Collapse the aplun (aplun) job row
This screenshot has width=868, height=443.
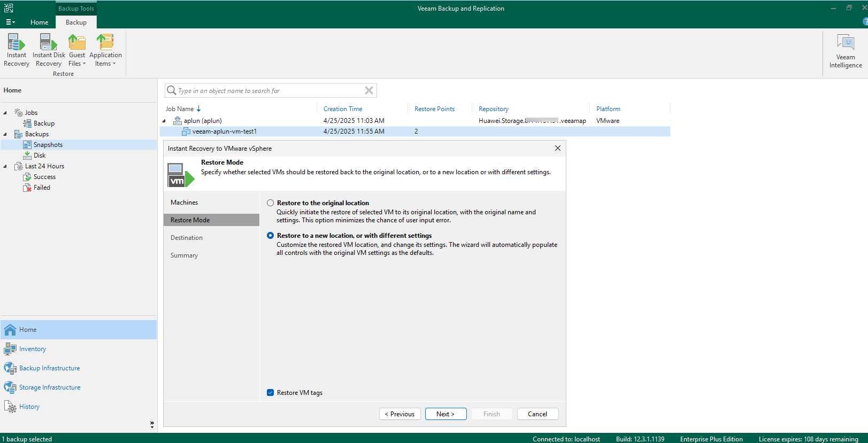pyautogui.click(x=164, y=121)
